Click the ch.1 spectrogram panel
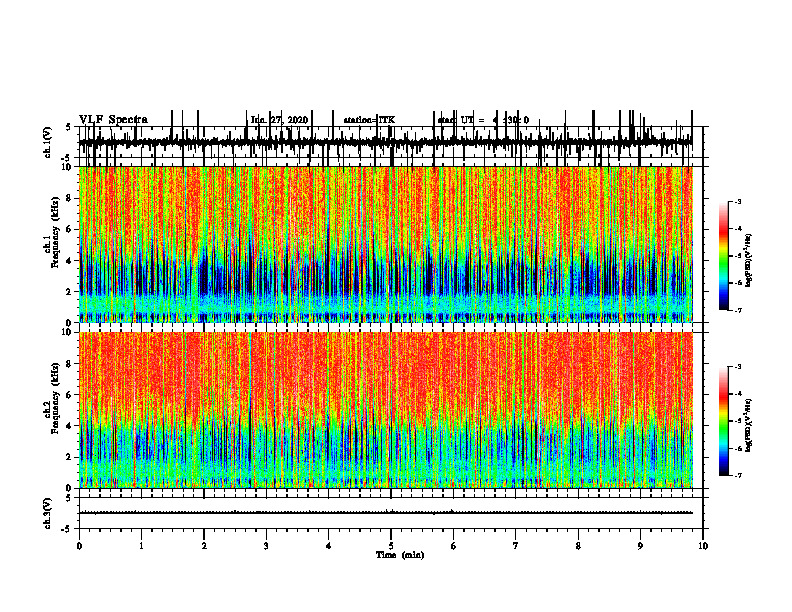This screenshot has width=792, height=612. coord(385,244)
